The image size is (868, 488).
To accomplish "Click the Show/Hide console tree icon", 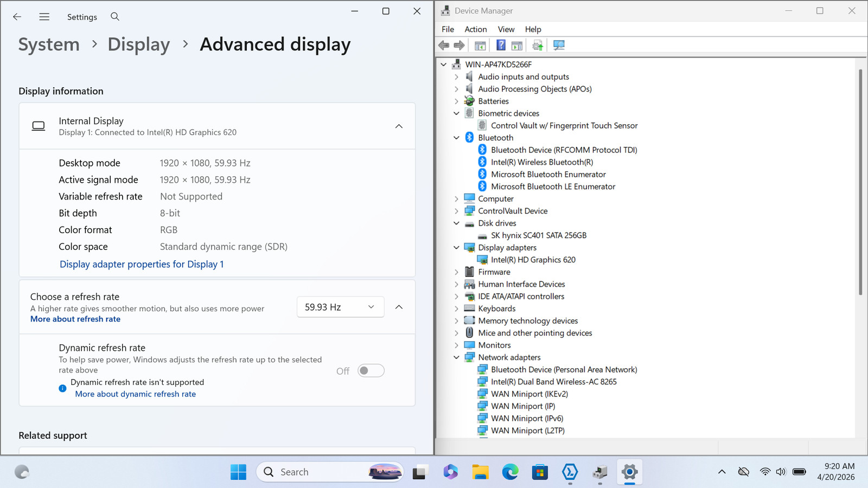I will click(x=480, y=46).
